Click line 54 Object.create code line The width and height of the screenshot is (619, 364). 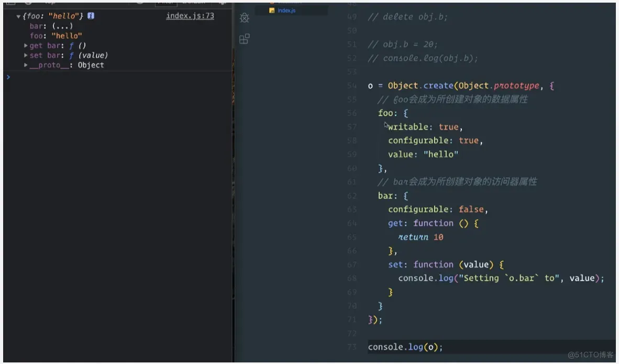461,86
